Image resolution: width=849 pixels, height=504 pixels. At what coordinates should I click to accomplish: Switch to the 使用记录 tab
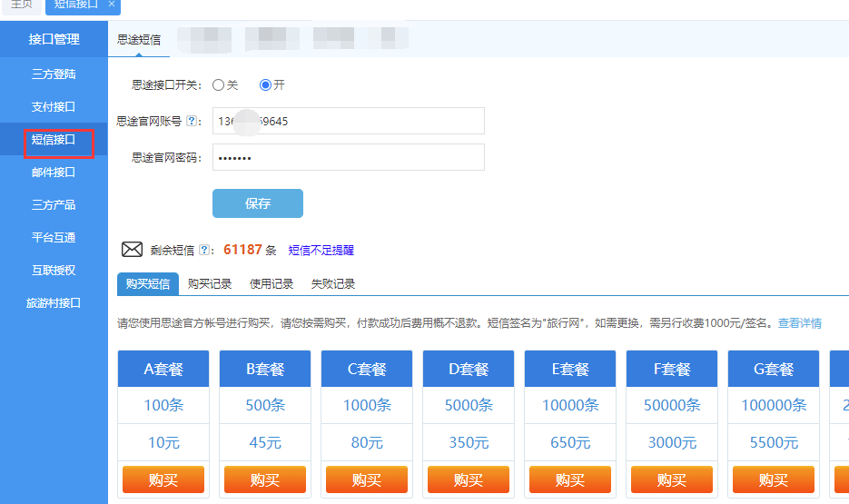(x=271, y=283)
